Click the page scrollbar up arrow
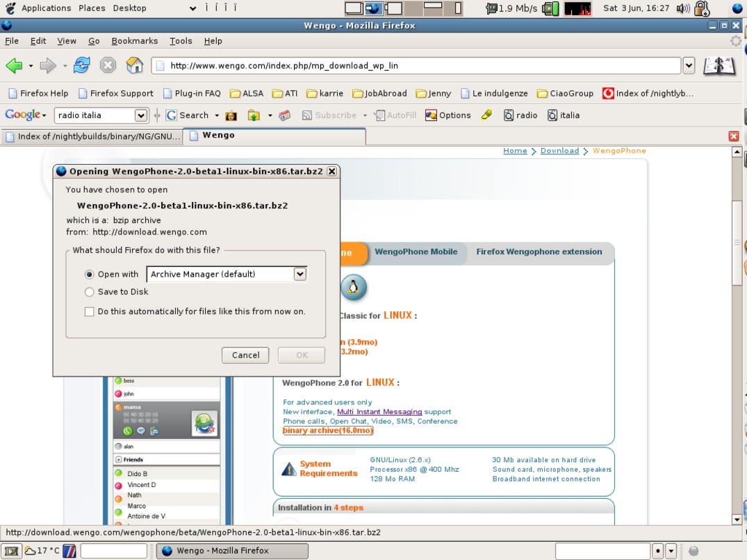Screen dimensions: 747x560 click(x=737, y=152)
